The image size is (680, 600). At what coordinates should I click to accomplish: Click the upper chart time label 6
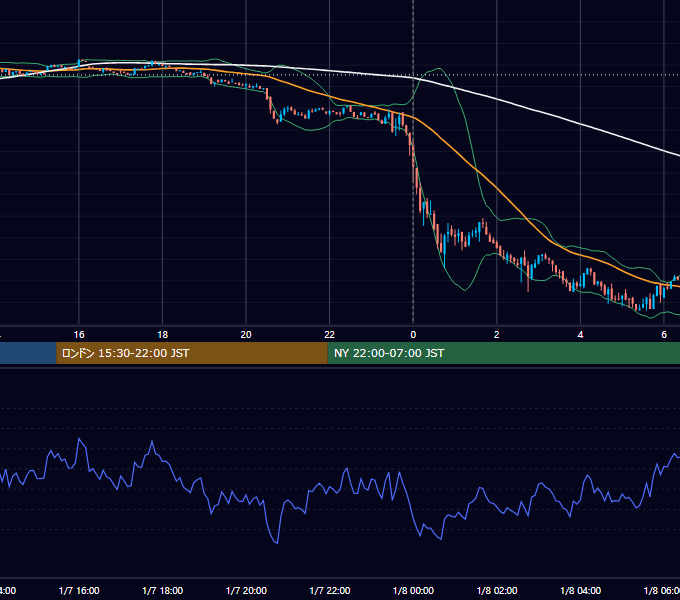pos(664,335)
